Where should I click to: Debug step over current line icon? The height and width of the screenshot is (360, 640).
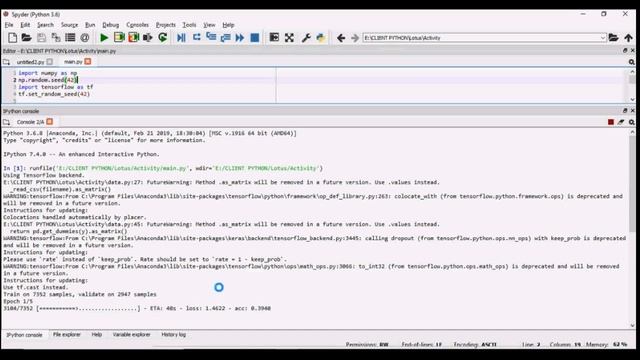(196, 38)
